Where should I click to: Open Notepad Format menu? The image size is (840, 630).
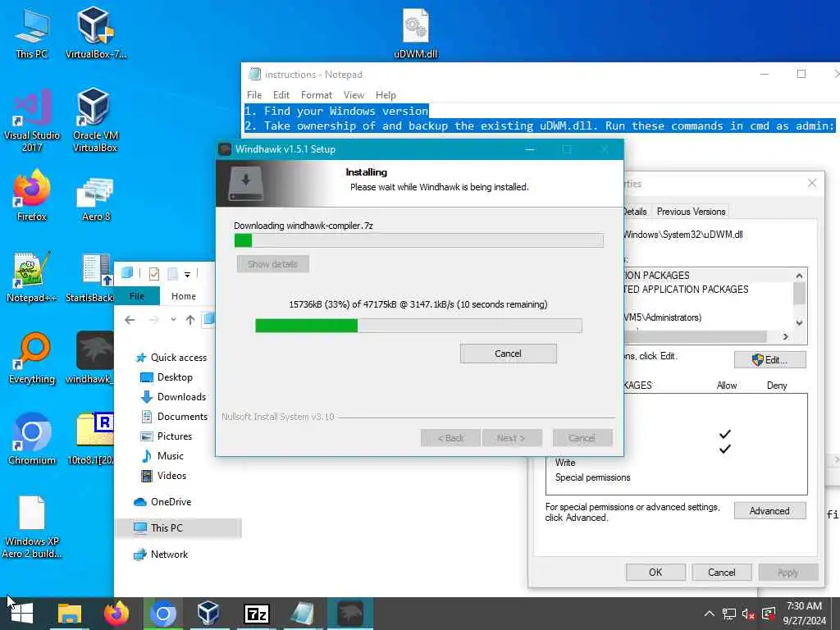point(316,95)
